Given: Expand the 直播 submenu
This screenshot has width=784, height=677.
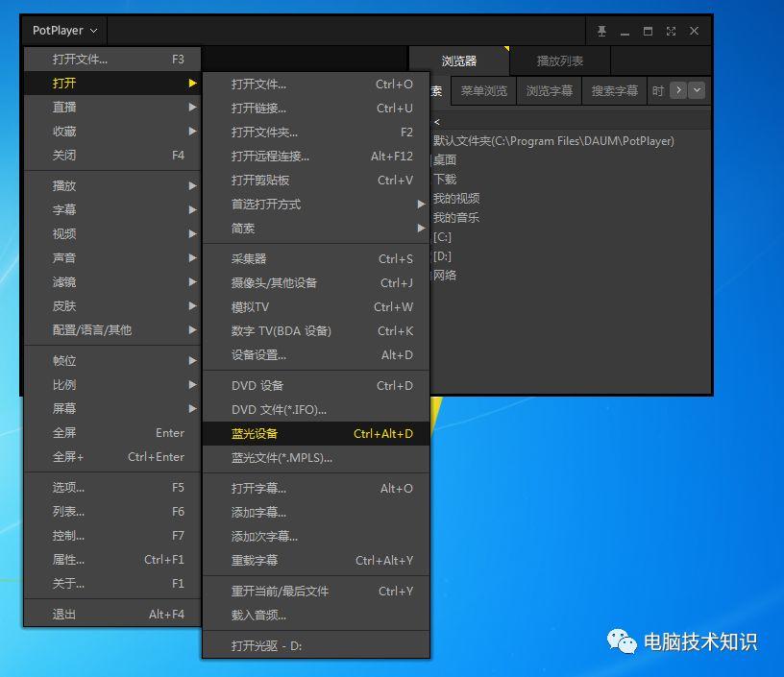Looking at the screenshot, I should [x=112, y=107].
